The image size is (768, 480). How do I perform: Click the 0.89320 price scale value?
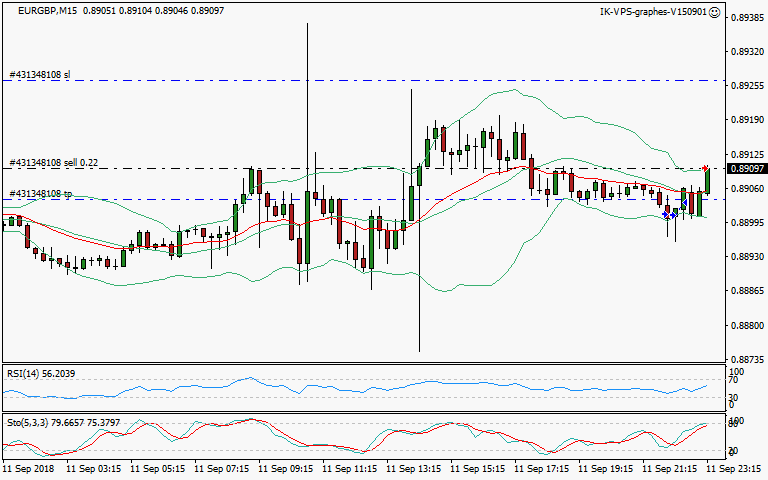(747, 51)
